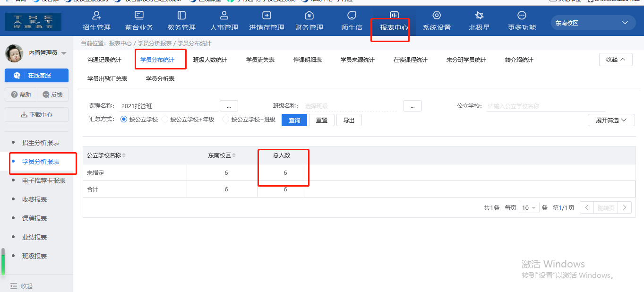Click the 重置 reset button
The image size is (644, 292).
click(322, 120)
